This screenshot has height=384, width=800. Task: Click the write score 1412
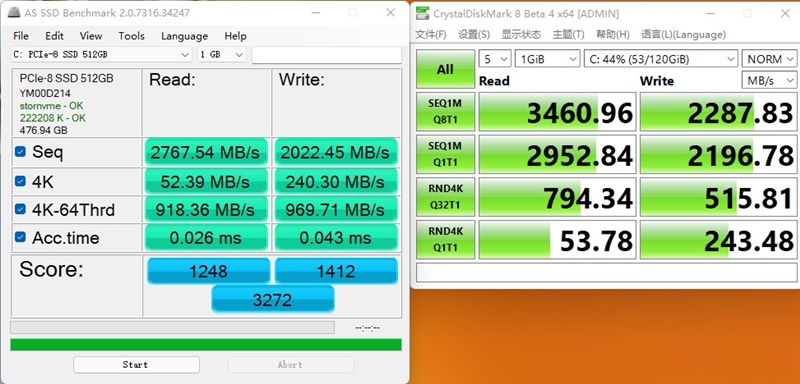pos(336,271)
